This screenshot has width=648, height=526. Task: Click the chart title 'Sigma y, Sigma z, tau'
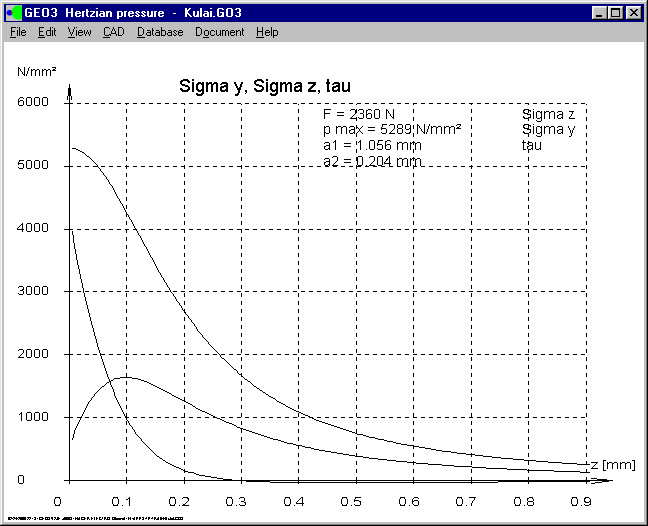[263, 85]
